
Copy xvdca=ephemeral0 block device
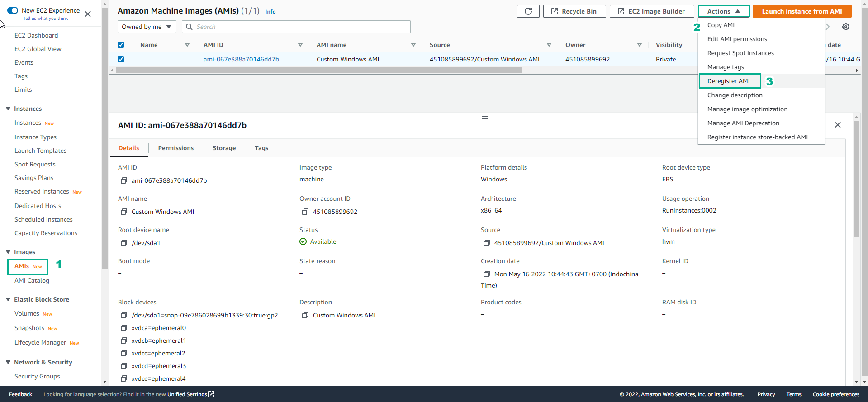click(123, 328)
